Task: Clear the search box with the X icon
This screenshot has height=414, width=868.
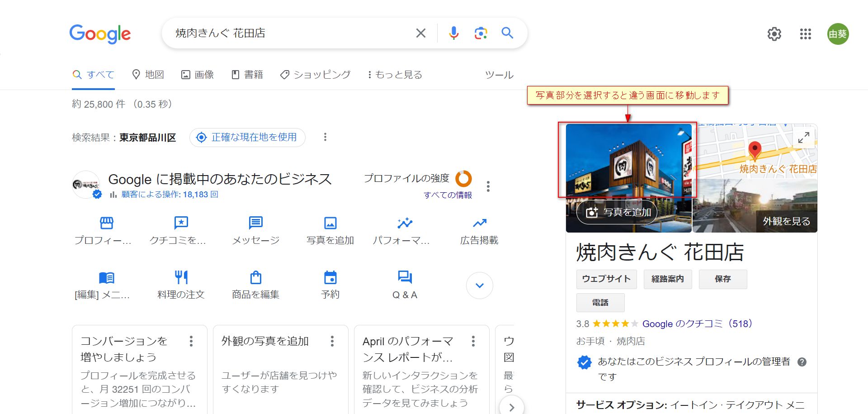Action: (420, 33)
